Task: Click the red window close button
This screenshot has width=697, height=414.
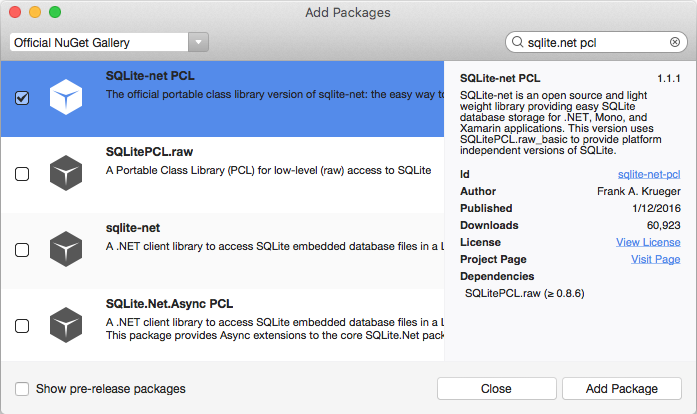Action: point(16,12)
